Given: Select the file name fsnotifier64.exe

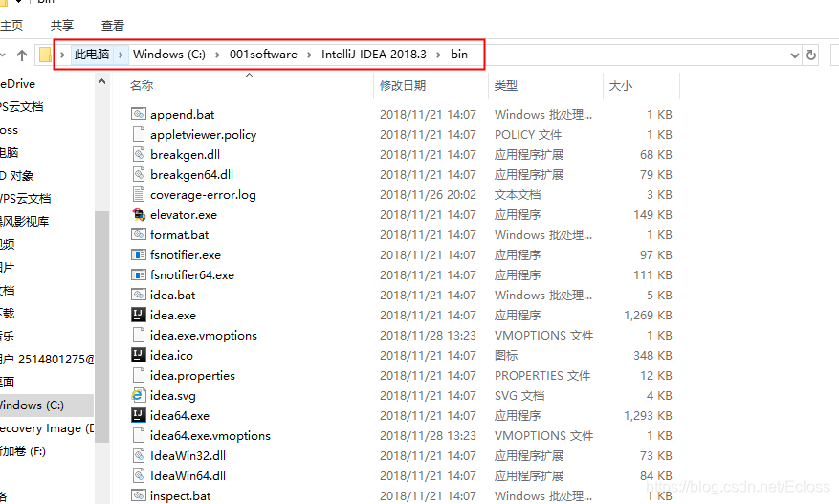Looking at the screenshot, I should (192, 275).
